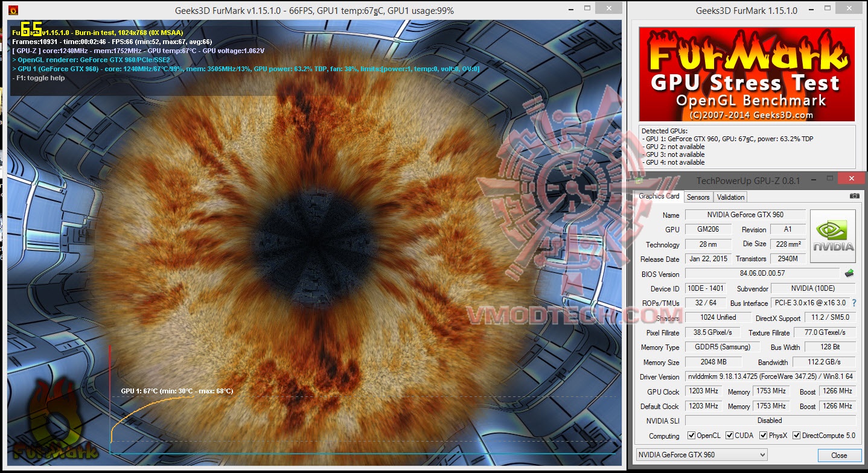Click the Release Date field Jan 22, 2015
Image resolution: width=868 pixels, height=473 pixels.
pos(709,259)
